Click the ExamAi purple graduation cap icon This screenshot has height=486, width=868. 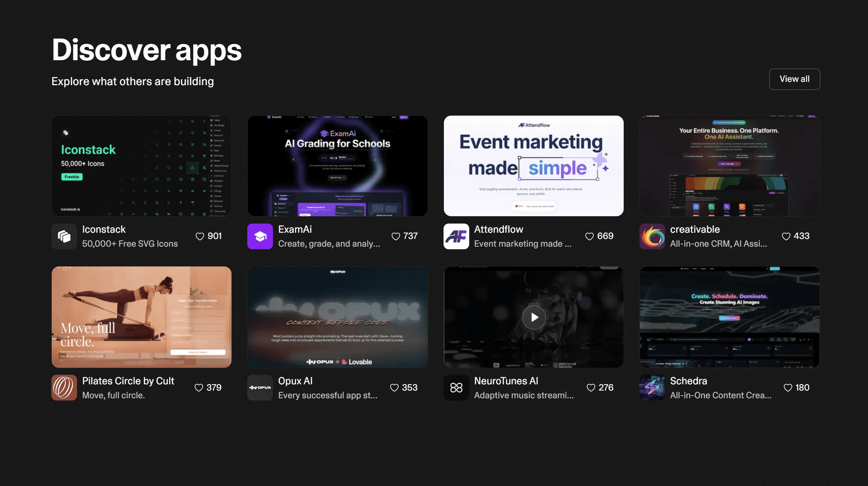pyautogui.click(x=260, y=236)
